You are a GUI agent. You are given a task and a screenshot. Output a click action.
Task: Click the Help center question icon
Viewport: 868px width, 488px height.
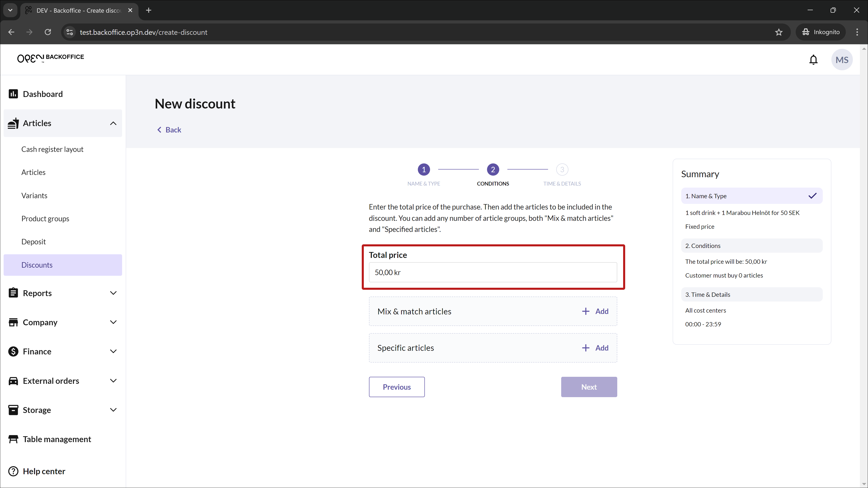pyautogui.click(x=13, y=471)
